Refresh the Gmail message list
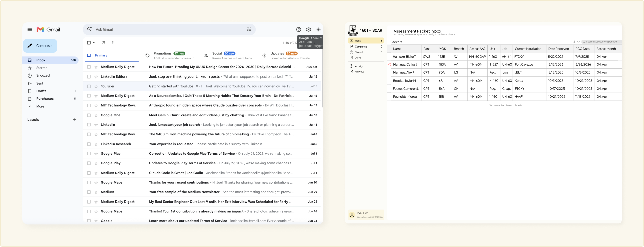This screenshot has height=247, width=644. click(103, 43)
